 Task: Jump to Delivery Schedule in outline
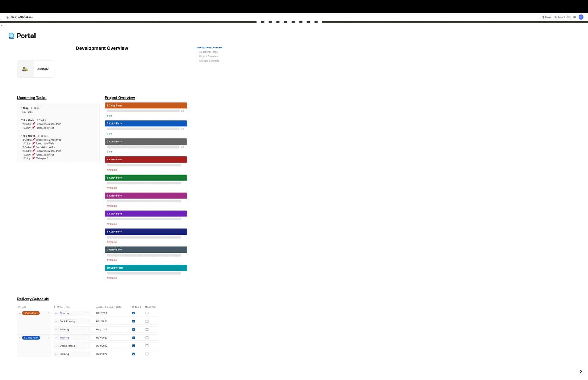tap(209, 61)
